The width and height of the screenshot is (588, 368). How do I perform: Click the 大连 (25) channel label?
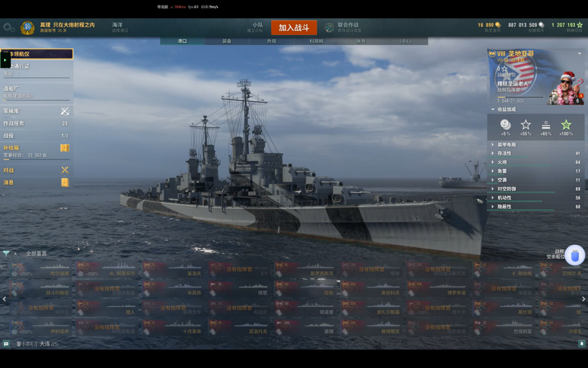tap(49, 344)
